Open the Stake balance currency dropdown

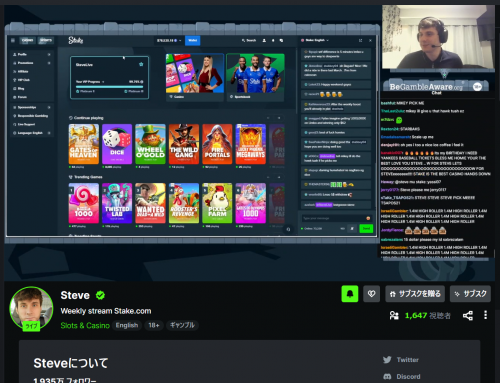(x=169, y=40)
